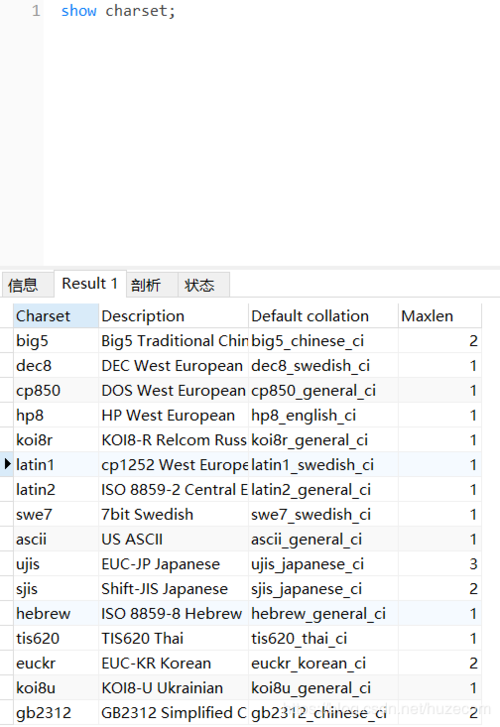500x727 pixels.
Task: Select the hebrew charset cell
Action: [56, 613]
